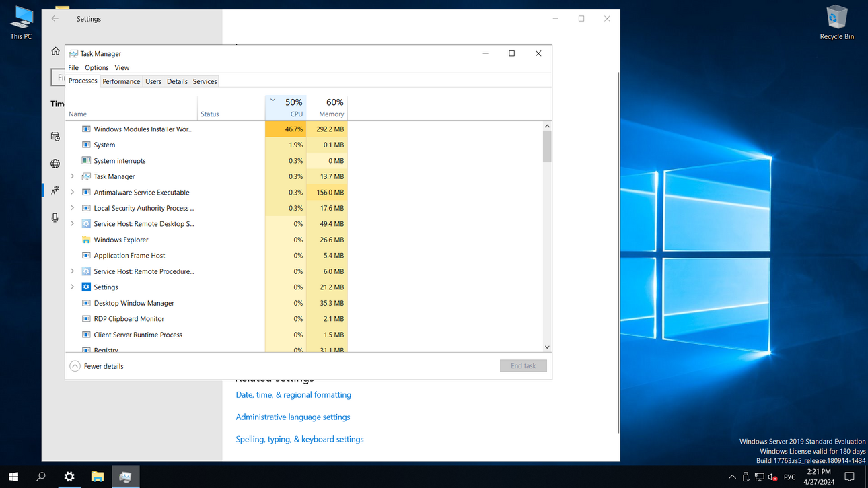This screenshot has width=868, height=488.
Task: Open Date, time, & regional formatting link
Action: pos(293,395)
